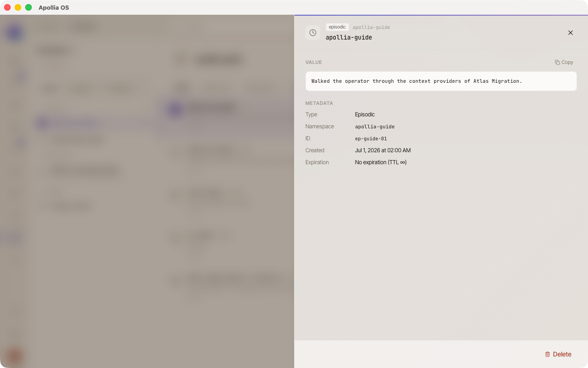The width and height of the screenshot is (588, 368).
Task: Click the METADATA section heading
Action: [x=319, y=103]
